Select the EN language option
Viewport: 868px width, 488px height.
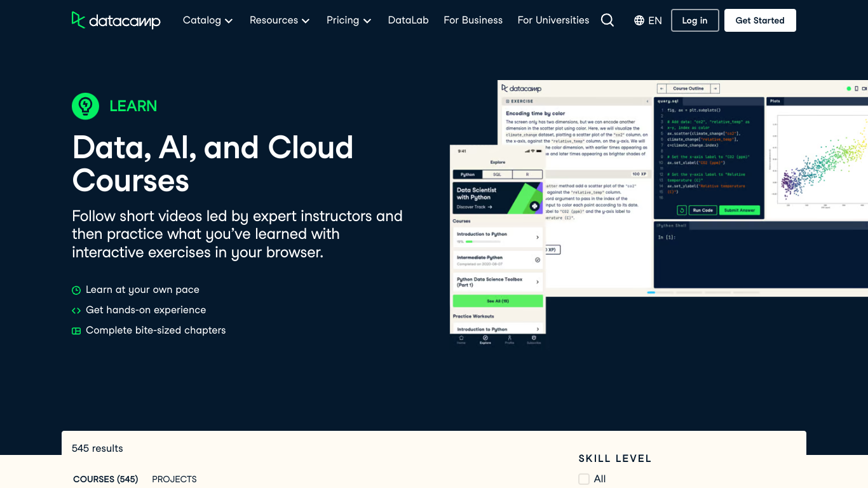(655, 20)
